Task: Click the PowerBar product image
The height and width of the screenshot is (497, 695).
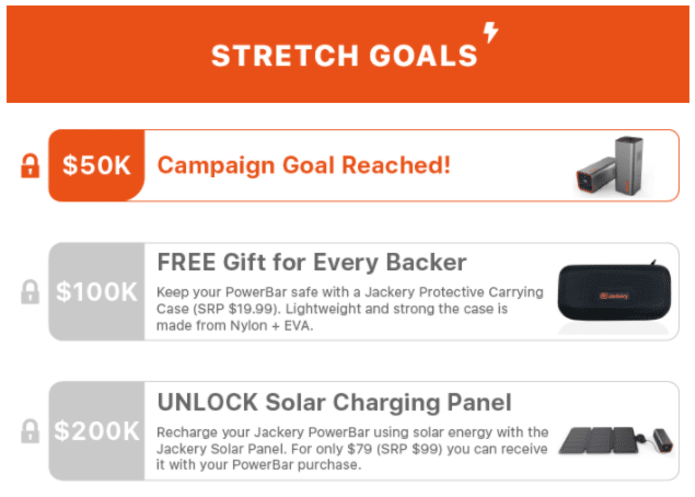Action: [x=610, y=166]
